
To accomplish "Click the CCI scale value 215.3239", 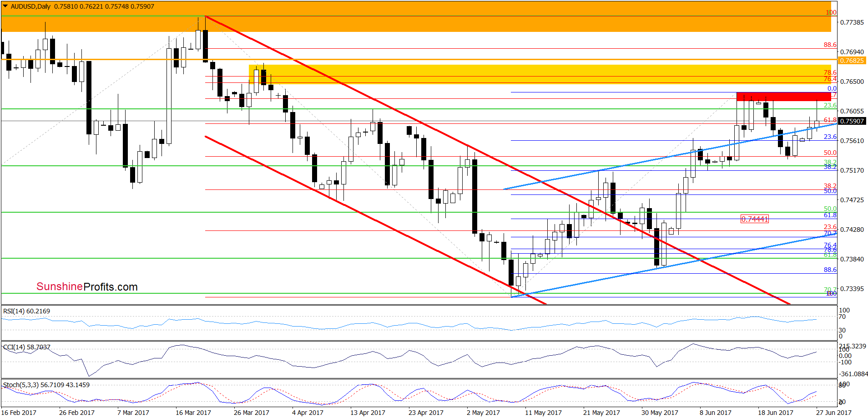I will tap(852, 346).
